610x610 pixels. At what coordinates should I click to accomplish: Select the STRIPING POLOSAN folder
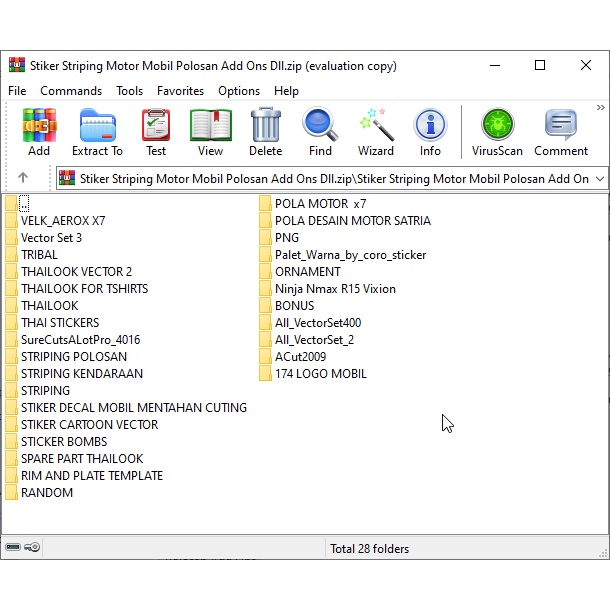pos(73,357)
